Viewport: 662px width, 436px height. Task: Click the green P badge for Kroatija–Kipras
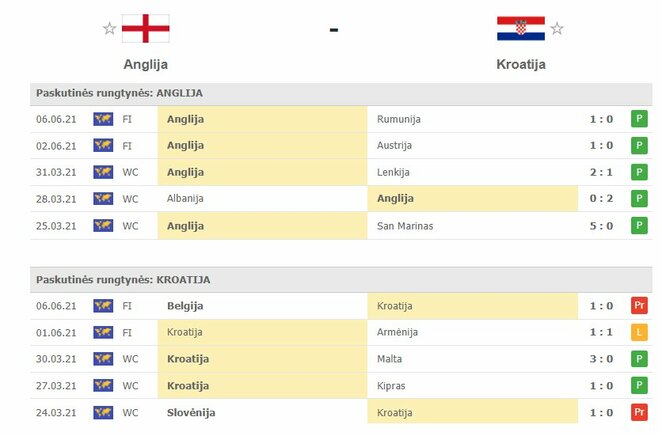click(639, 385)
